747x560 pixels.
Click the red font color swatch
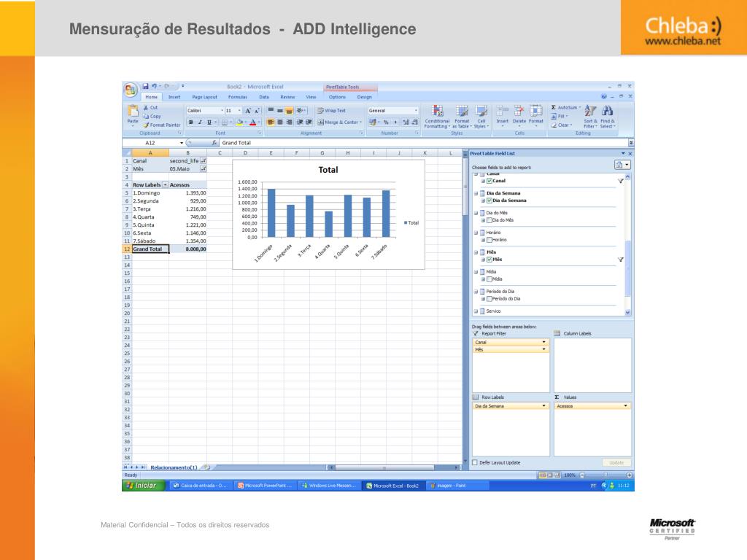(253, 122)
